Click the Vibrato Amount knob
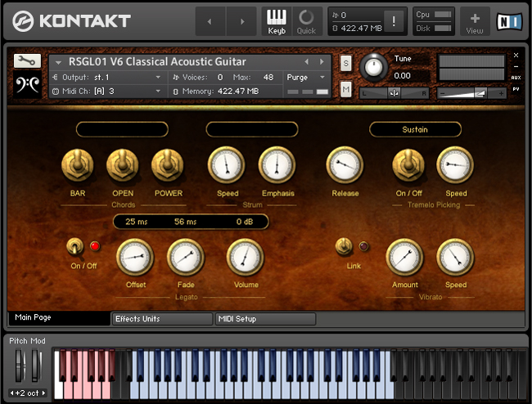 pos(404,258)
